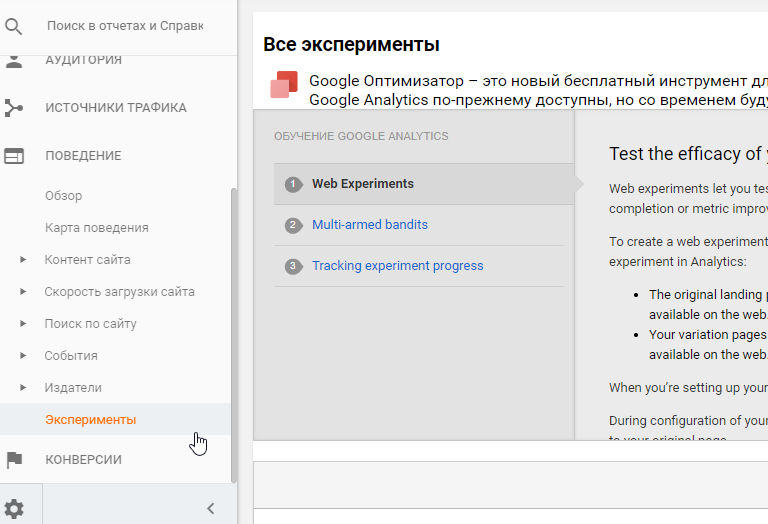Open Поиск по сайту reports
The image size is (768, 524).
point(91,324)
